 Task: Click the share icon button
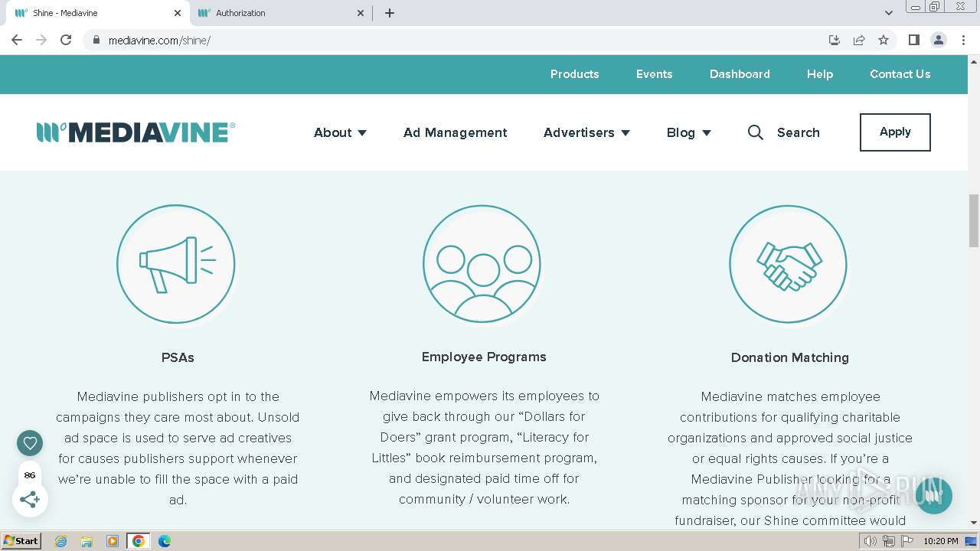[x=30, y=500]
